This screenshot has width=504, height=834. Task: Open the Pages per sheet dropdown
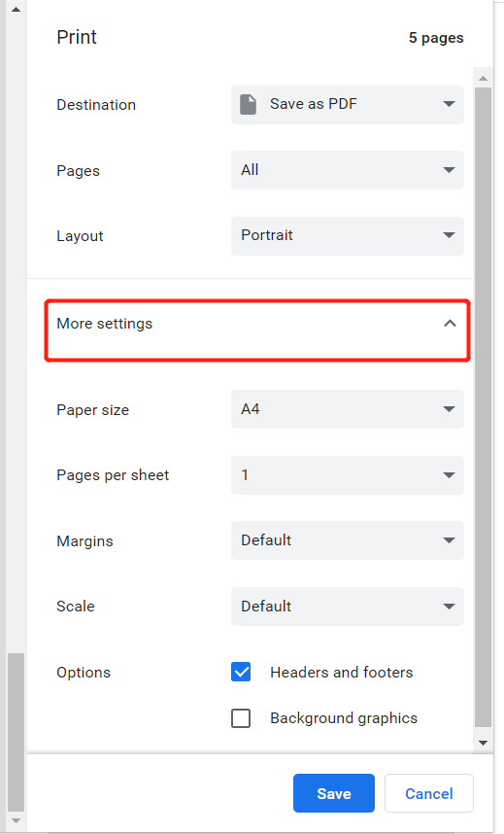(347, 475)
